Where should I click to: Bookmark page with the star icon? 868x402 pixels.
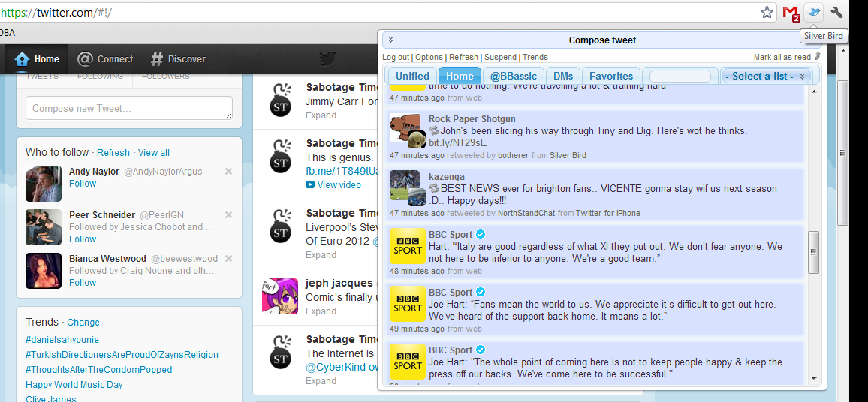767,12
